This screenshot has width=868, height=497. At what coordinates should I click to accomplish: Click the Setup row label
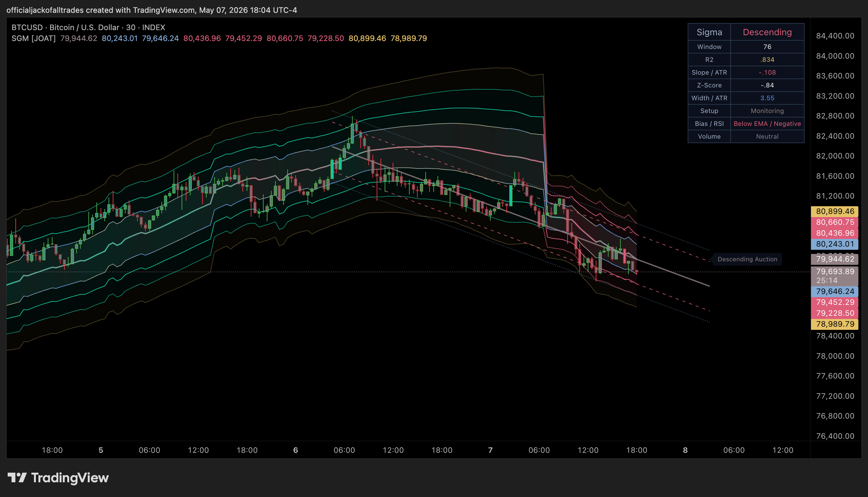coord(709,110)
